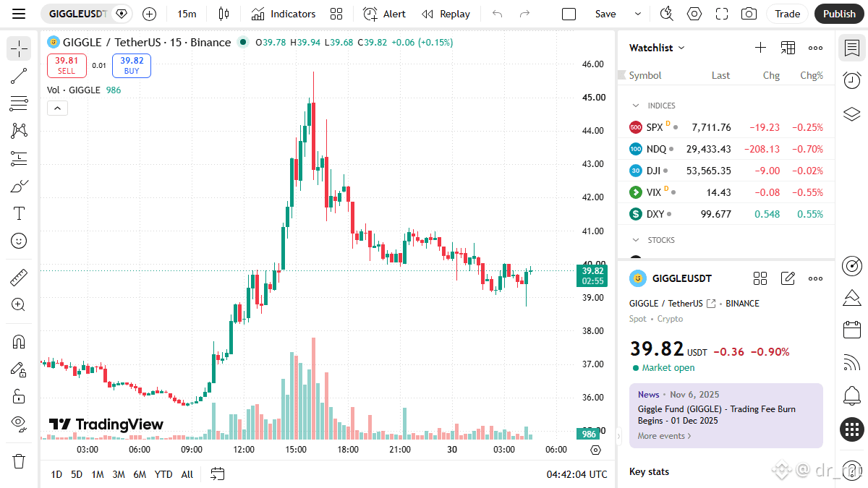Collapse the INDICES section
Image resolution: width=868 pixels, height=488 pixels.
[636, 106]
